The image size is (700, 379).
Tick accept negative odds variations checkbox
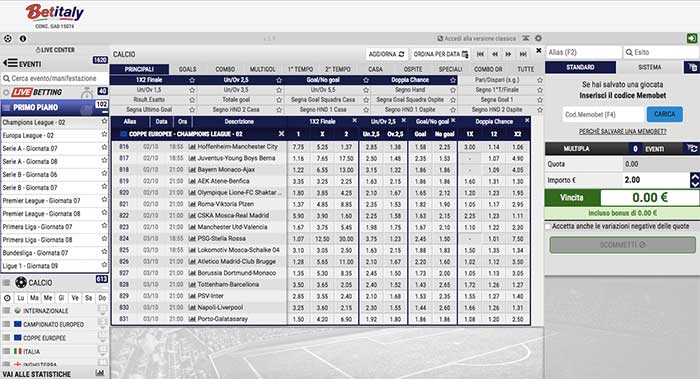click(x=548, y=227)
